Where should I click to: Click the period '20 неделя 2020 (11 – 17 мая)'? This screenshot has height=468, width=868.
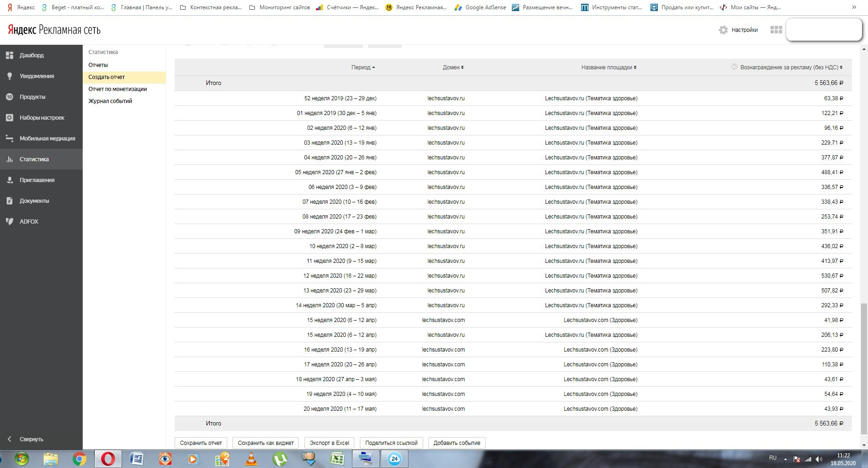340,409
